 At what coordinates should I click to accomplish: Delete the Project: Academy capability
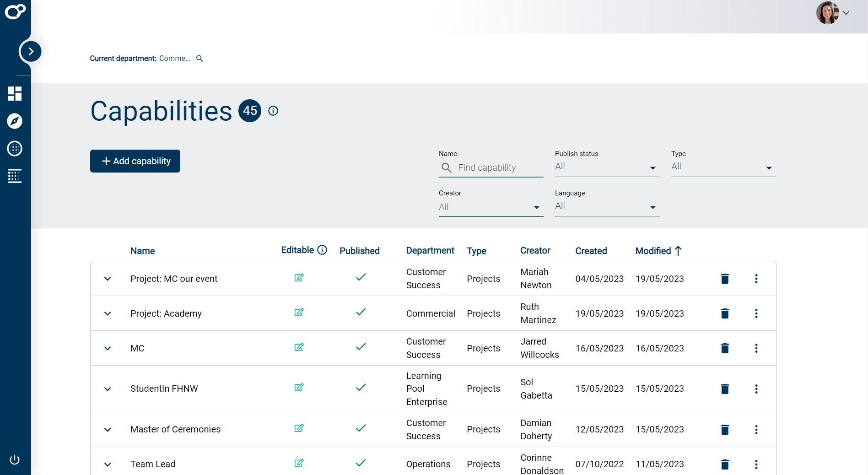point(725,313)
